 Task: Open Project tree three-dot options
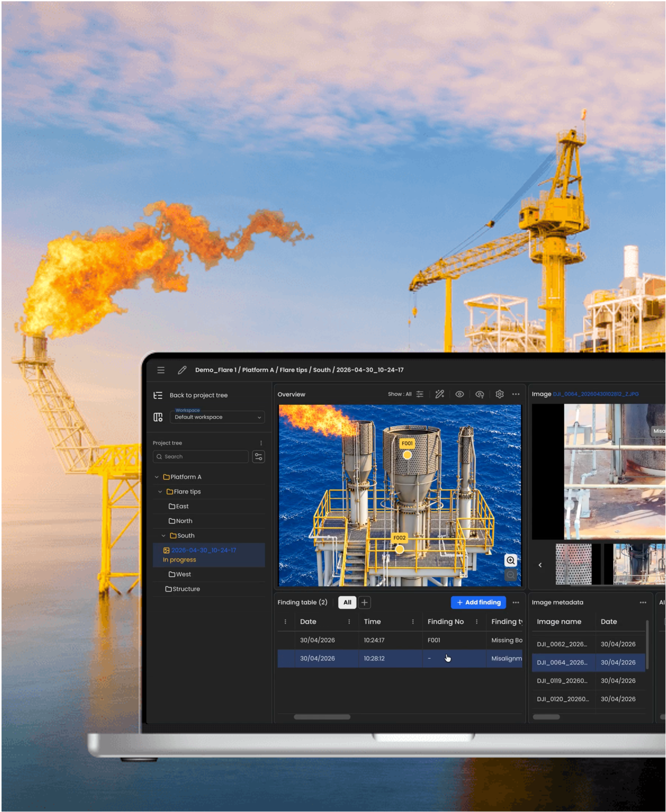(261, 443)
